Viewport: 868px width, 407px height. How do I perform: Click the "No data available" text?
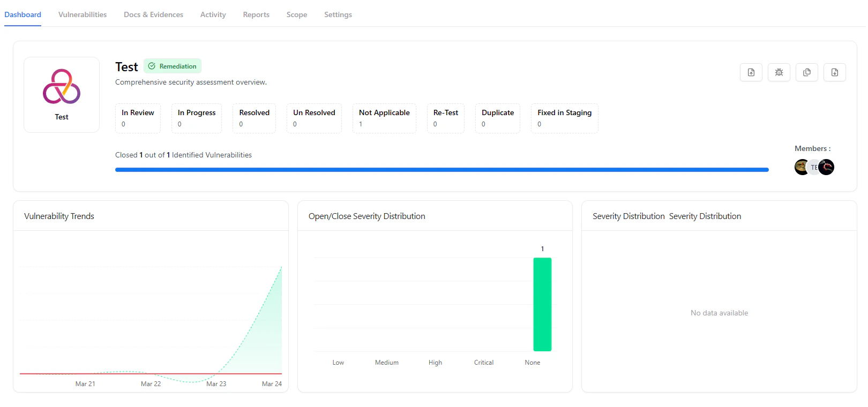pyautogui.click(x=719, y=313)
